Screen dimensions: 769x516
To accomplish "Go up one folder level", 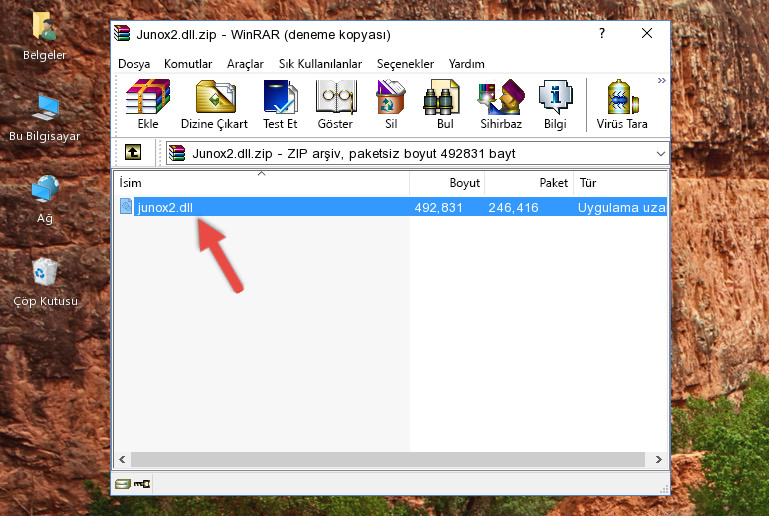I will (133, 152).
